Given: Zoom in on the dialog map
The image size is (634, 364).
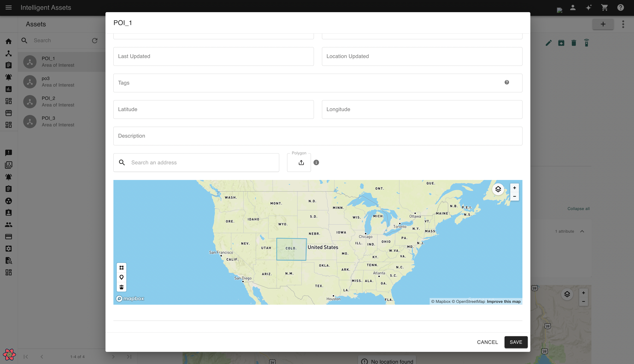Looking at the screenshot, I should coord(514,188).
